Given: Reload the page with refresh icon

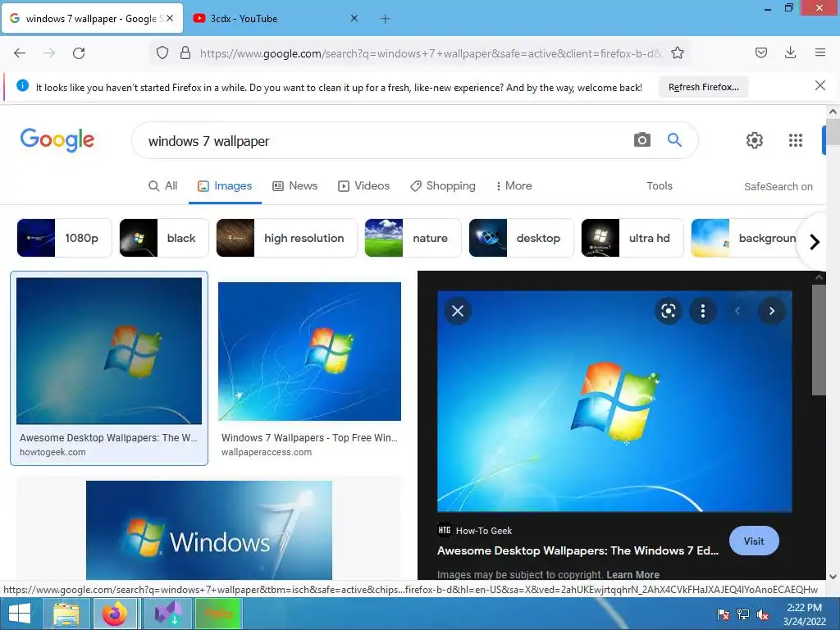Looking at the screenshot, I should pos(79,53).
